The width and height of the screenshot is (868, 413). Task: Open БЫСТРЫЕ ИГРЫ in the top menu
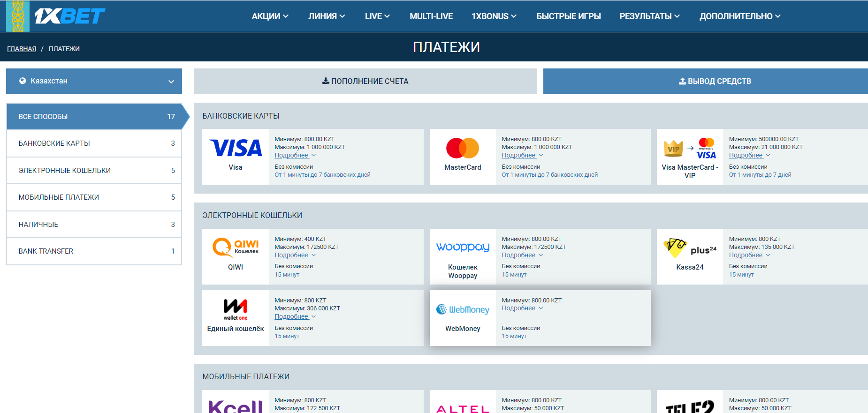click(569, 16)
